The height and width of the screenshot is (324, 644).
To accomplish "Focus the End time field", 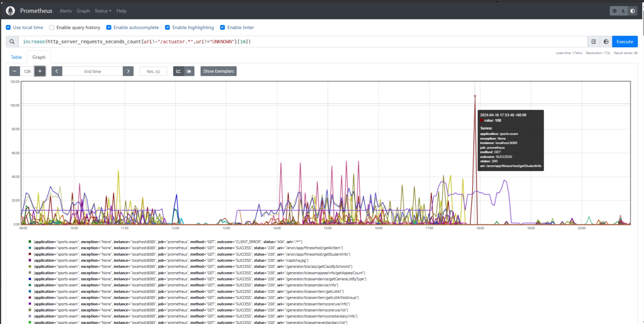I will click(x=93, y=71).
